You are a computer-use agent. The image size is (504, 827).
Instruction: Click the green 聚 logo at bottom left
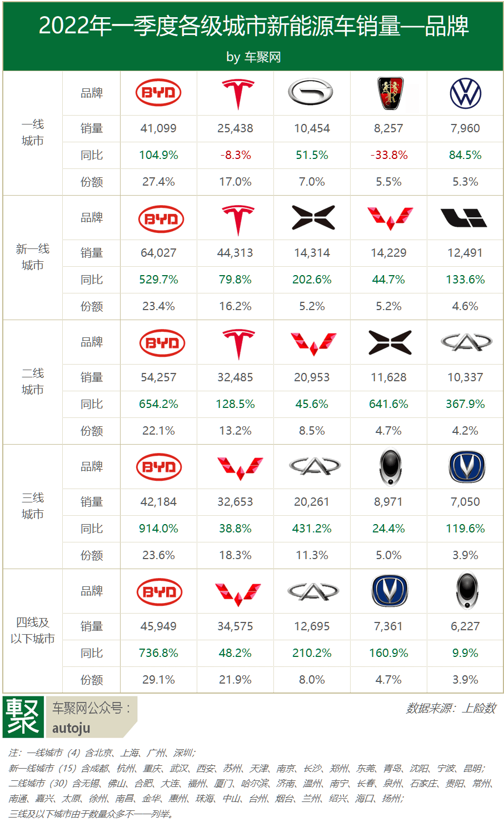23,716
